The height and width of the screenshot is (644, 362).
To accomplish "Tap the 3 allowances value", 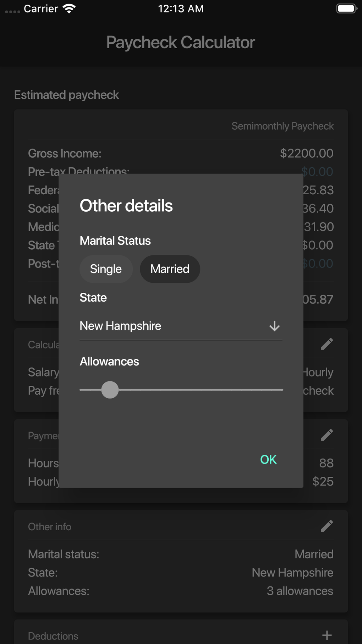I will 300,591.
